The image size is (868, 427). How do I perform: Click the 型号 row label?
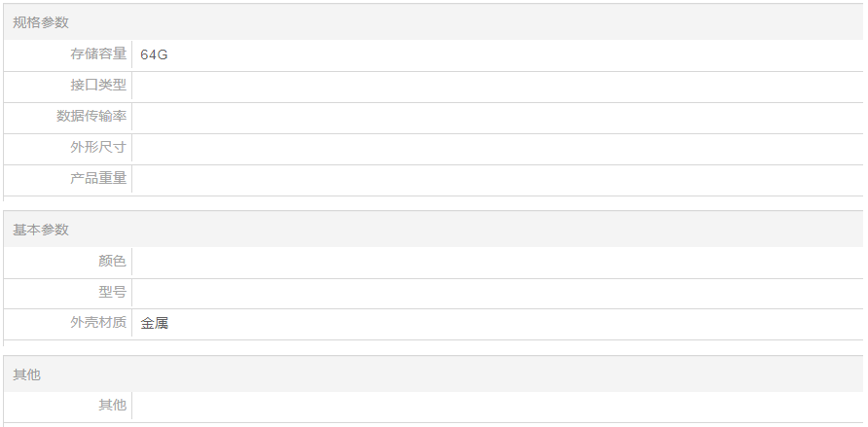pos(112,292)
